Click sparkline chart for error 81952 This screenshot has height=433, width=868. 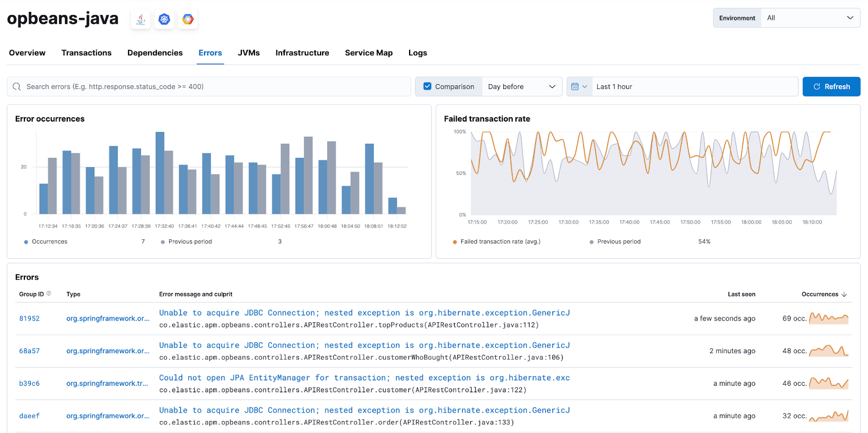[828, 319]
